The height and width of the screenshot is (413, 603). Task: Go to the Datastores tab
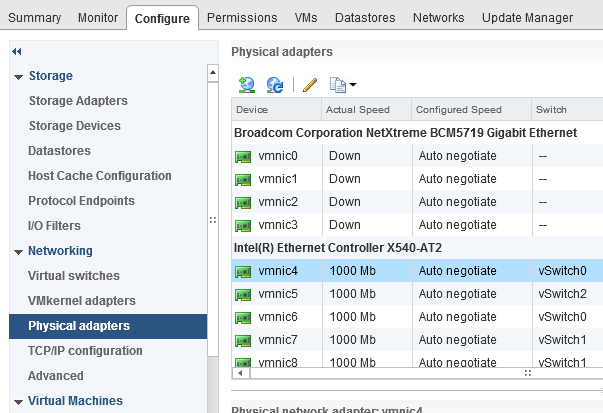[365, 18]
